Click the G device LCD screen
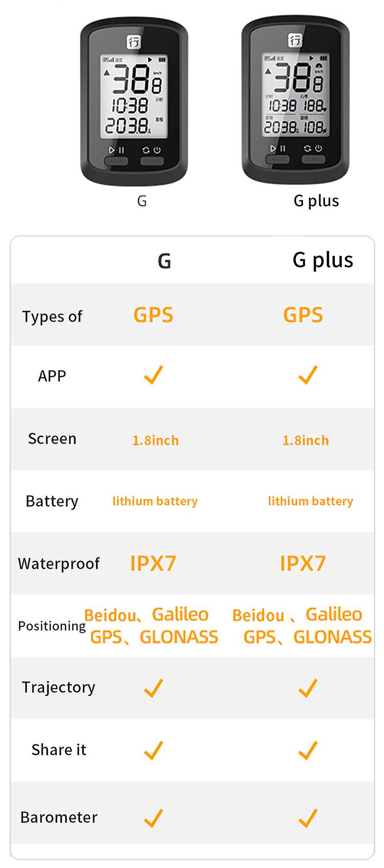This screenshot has height=868, width=384. [134, 96]
